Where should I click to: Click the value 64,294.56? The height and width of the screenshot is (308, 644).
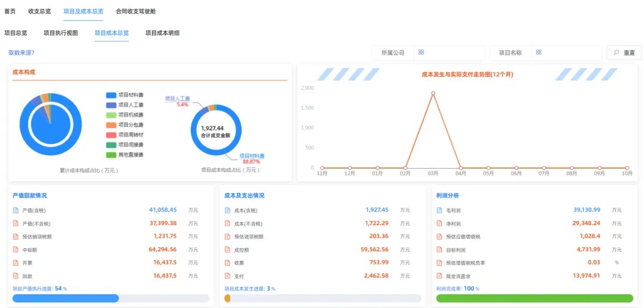[163, 249]
